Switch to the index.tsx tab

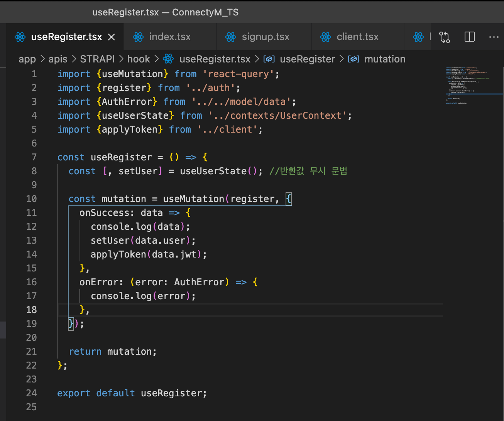(x=170, y=37)
